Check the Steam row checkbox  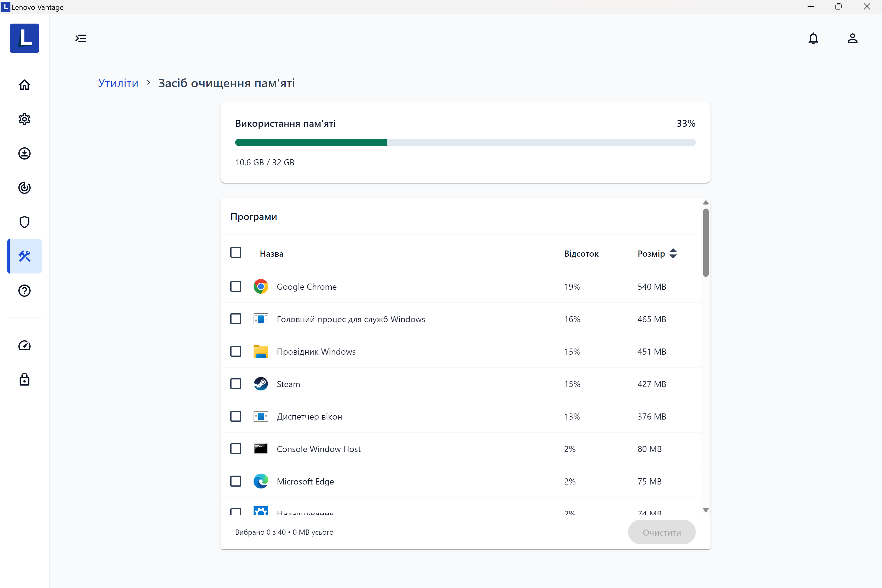pyautogui.click(x=236, y=384)
